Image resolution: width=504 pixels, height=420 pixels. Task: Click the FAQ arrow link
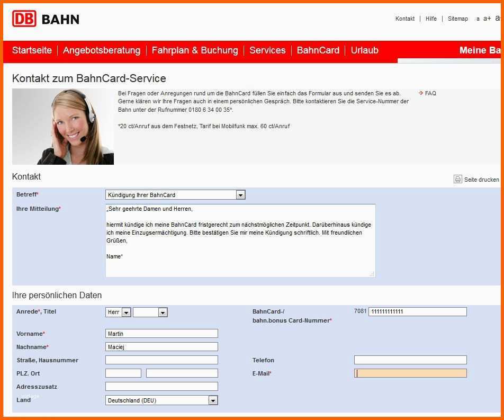tap(427, 93)
